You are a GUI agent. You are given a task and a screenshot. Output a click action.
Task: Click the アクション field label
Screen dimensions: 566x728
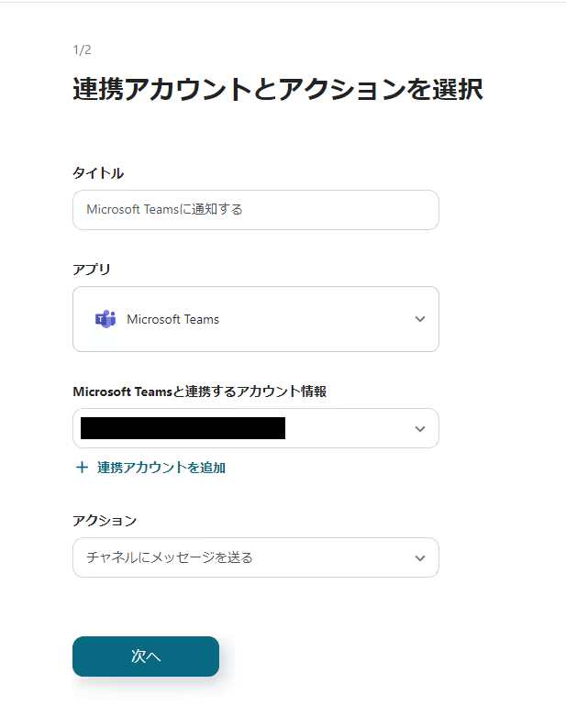coord(105,521)
